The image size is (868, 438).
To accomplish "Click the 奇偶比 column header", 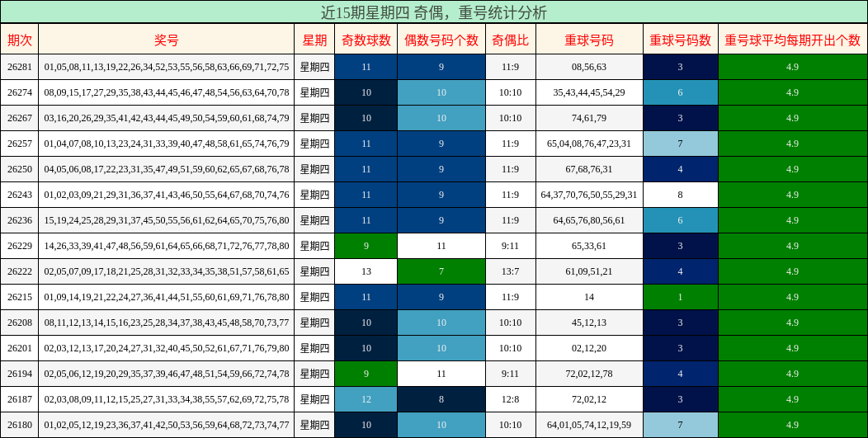I will (511, 40).
